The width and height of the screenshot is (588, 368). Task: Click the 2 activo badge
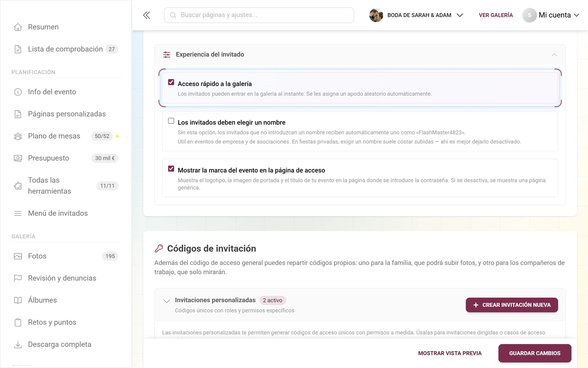point(272,301)
